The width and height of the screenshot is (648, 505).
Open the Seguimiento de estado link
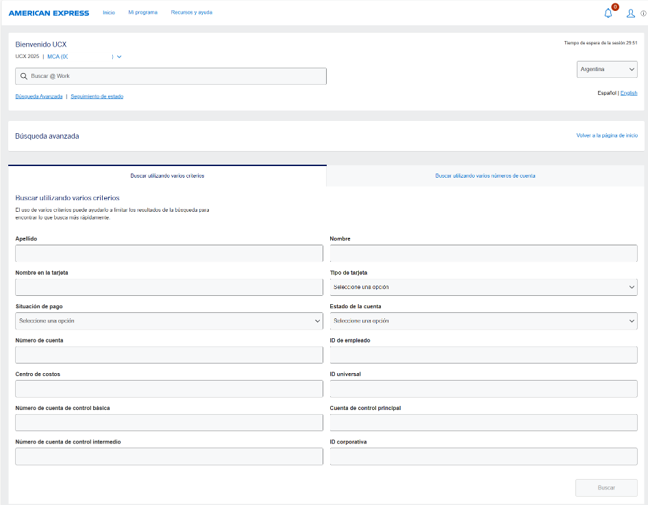(97, 96)
